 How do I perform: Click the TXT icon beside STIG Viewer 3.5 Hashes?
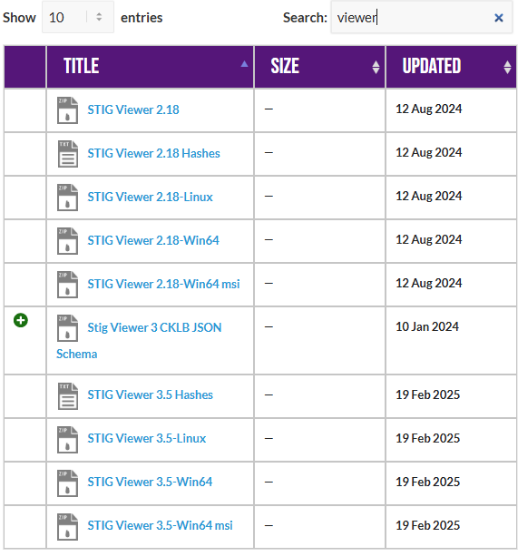[67, 396]
